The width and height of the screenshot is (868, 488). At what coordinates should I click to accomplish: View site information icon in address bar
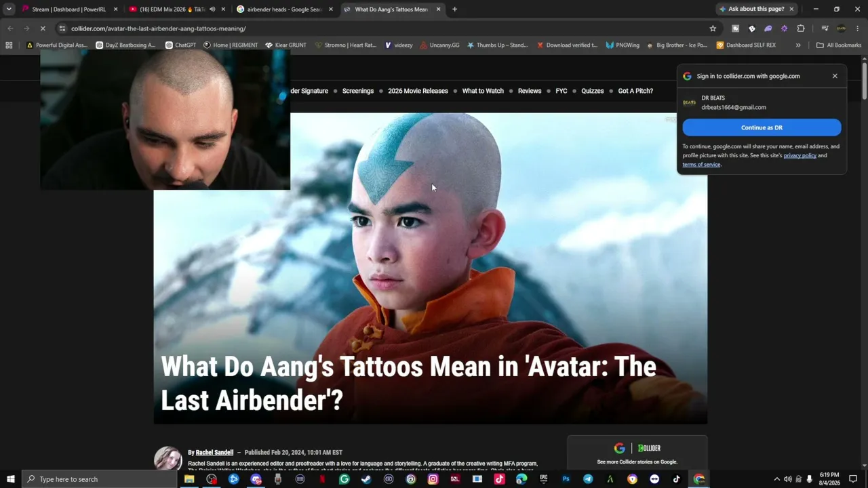click(62, 28)
